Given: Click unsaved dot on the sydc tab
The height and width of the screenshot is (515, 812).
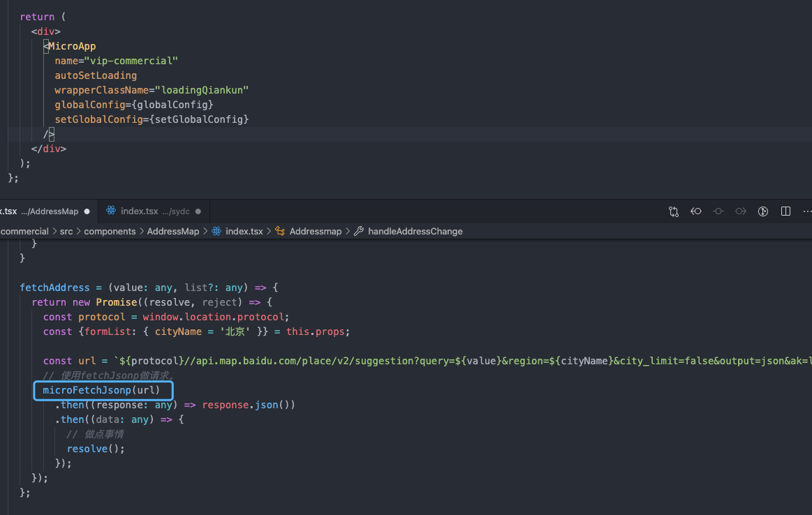Looking at the screenshot, I should pyautogui.click(x=198, y=211).
